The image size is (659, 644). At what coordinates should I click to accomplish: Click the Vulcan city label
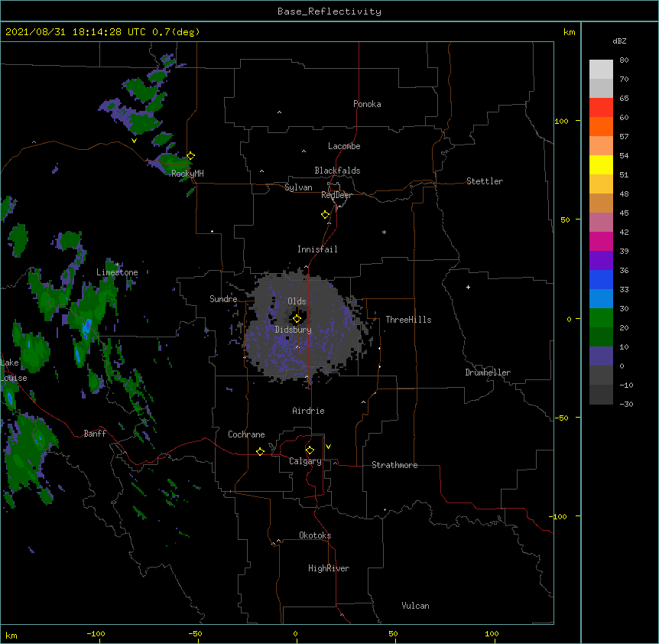415,606
